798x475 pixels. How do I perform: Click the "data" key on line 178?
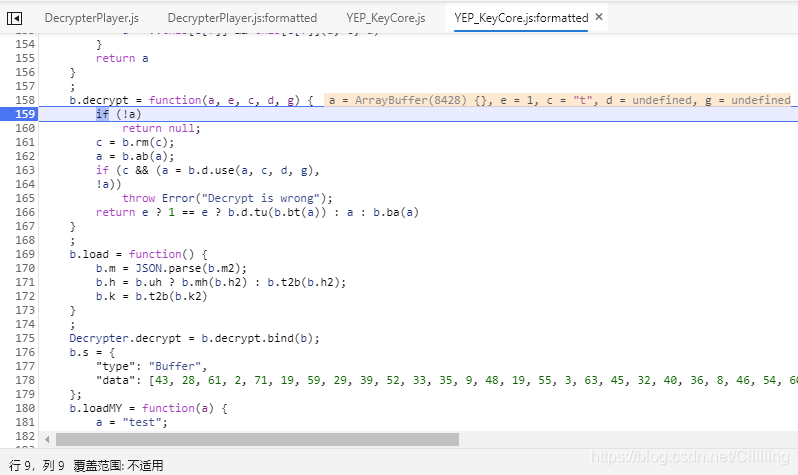pyautogui.click(x=116, y=380)
